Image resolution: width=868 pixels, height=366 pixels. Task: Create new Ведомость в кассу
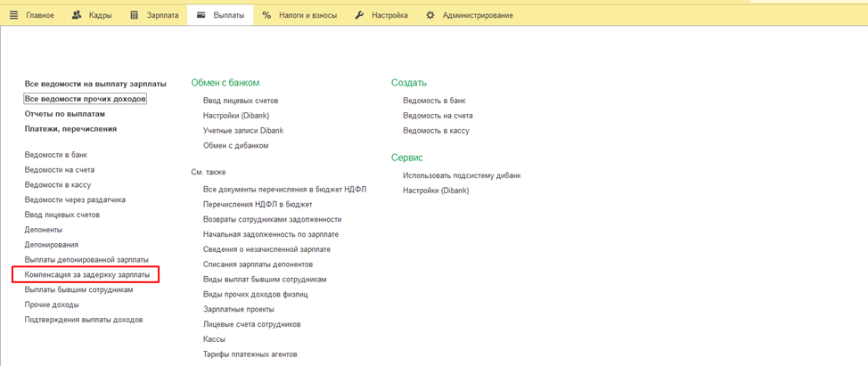(x=436, y=131)
